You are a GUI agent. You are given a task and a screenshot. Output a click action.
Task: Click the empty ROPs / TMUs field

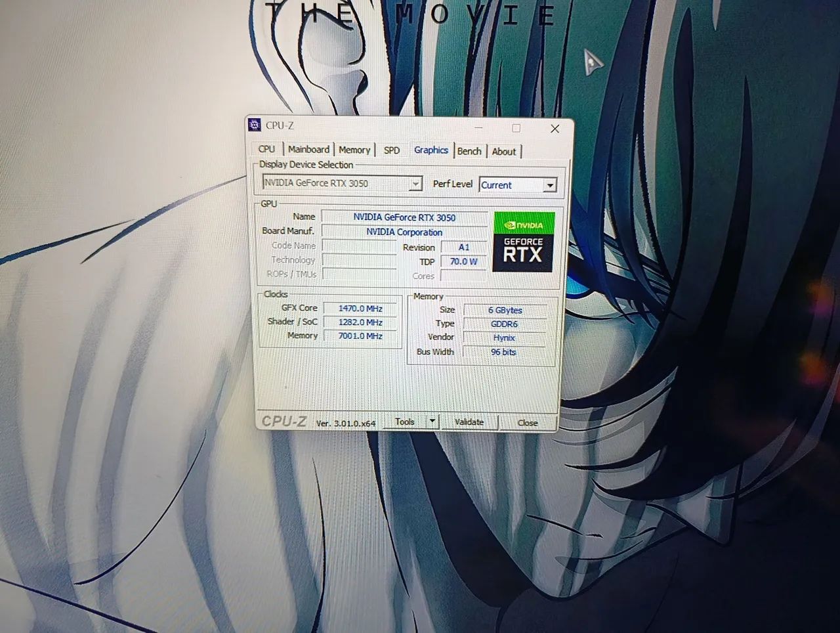[359, 274]
